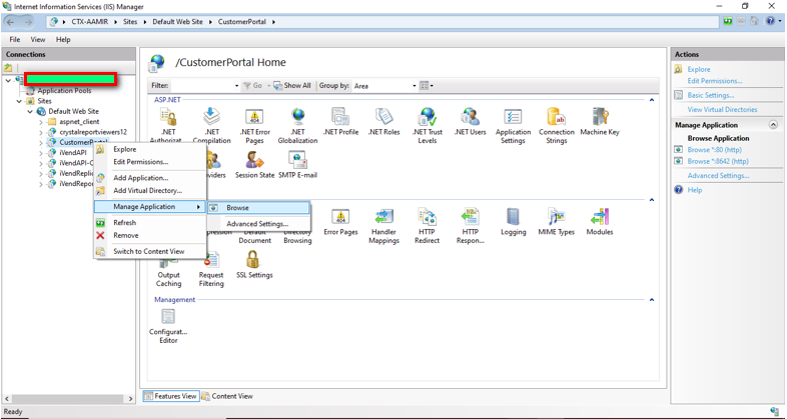Open the view mode dropdown button
Screen dimensions: 787x419
(x=427, y=86)
